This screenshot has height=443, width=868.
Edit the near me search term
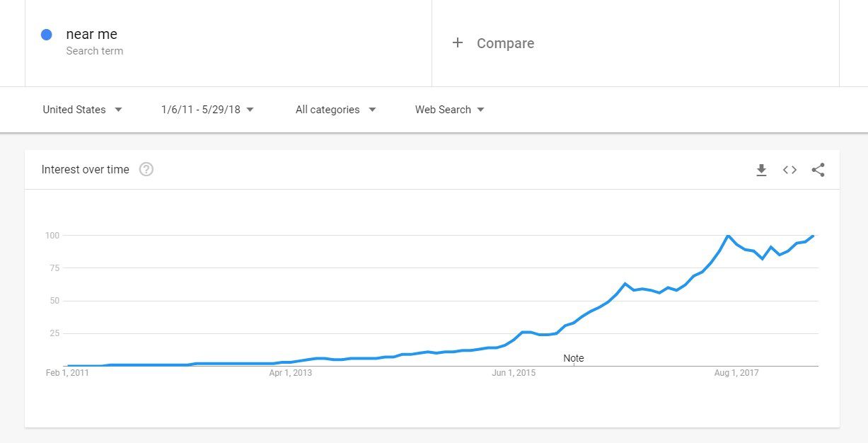coord(92,34)
